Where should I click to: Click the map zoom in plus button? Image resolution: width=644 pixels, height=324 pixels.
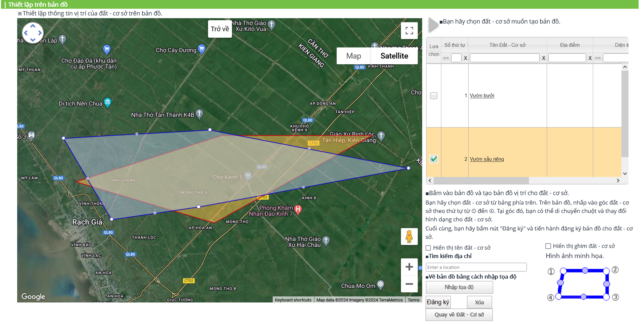coord(409,267)
